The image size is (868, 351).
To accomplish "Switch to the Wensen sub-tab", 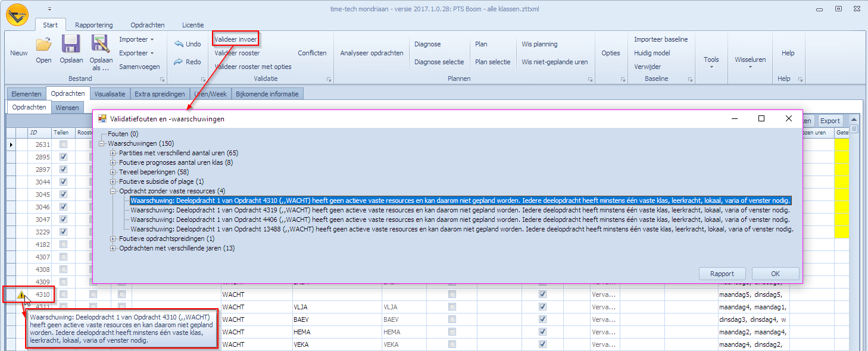I will coord(67,108).
